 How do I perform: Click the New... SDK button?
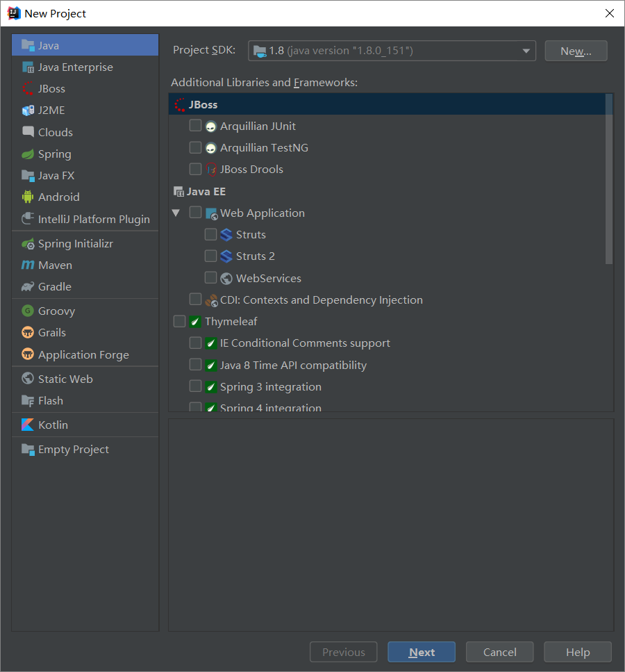576,51
